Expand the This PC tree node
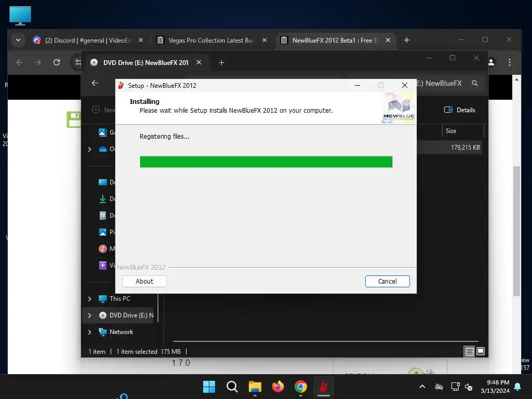 (x=89, y=299)
